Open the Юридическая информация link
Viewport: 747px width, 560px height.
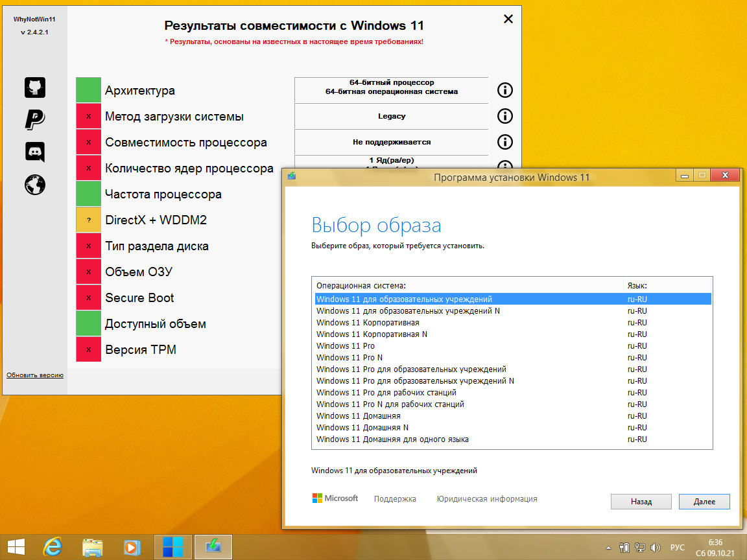pos(486,498)
